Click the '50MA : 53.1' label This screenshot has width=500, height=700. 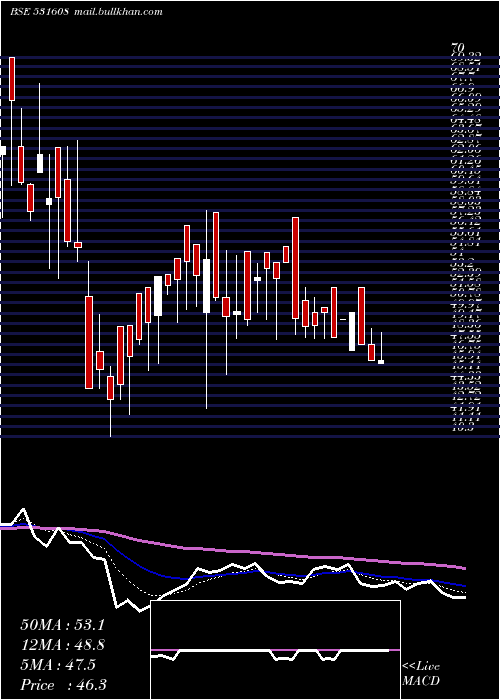(x=62, y=625)
